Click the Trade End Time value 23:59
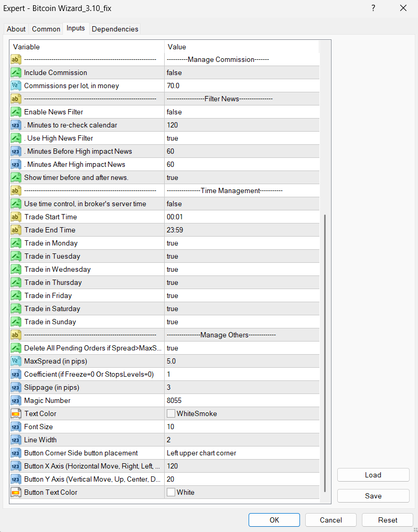Screen dimensions: 418x532 coord(175,230)
